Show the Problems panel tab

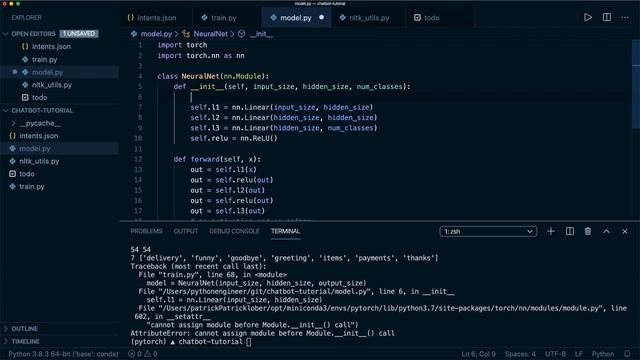146,231
